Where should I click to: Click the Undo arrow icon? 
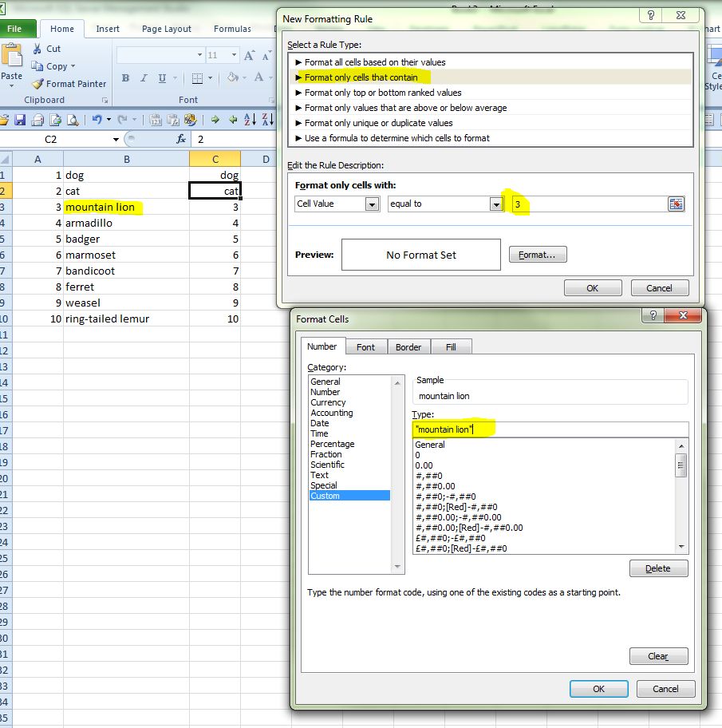click(x=97, y=120)
